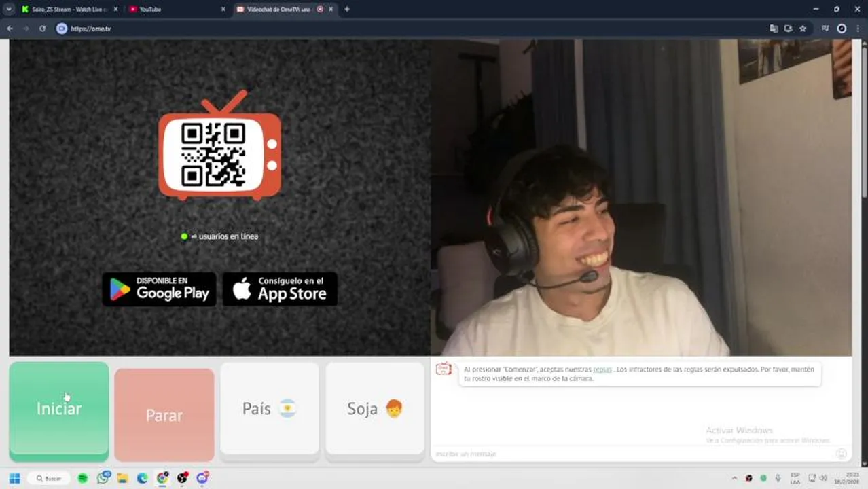
Task: Open the browser three-dot menu
Action: pyautogui.click(x=858, y=29)
